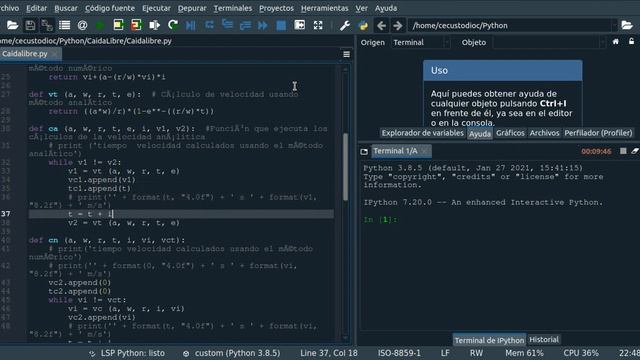
Task: Close the Terminal 1/A tab
Action: pos(424,151)
